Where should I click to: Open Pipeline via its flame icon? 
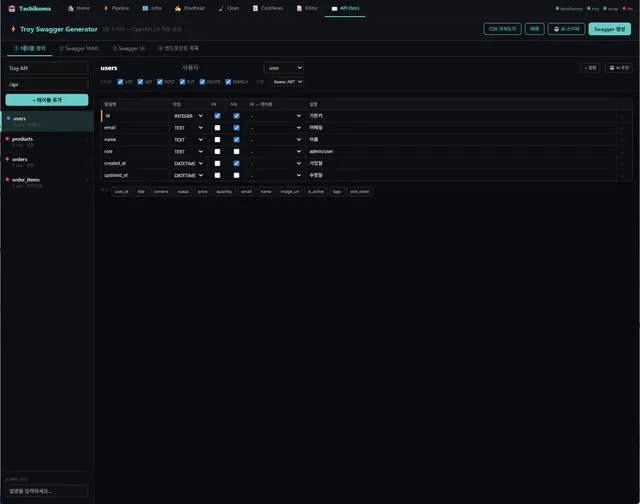pyautogui.click(x=106, y=8)
